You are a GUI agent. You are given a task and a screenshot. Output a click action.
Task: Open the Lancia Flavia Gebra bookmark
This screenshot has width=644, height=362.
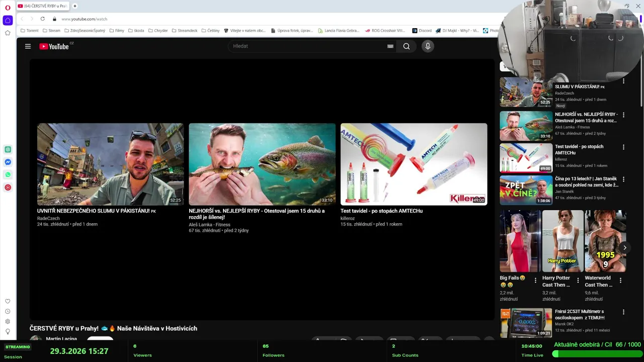coord(339,30)
